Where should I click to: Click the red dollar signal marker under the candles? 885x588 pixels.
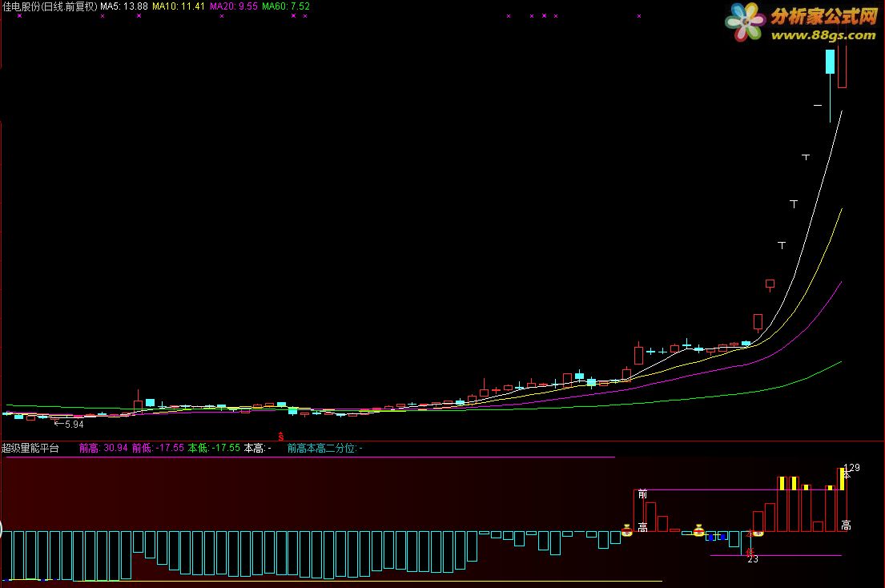point(280,437)
